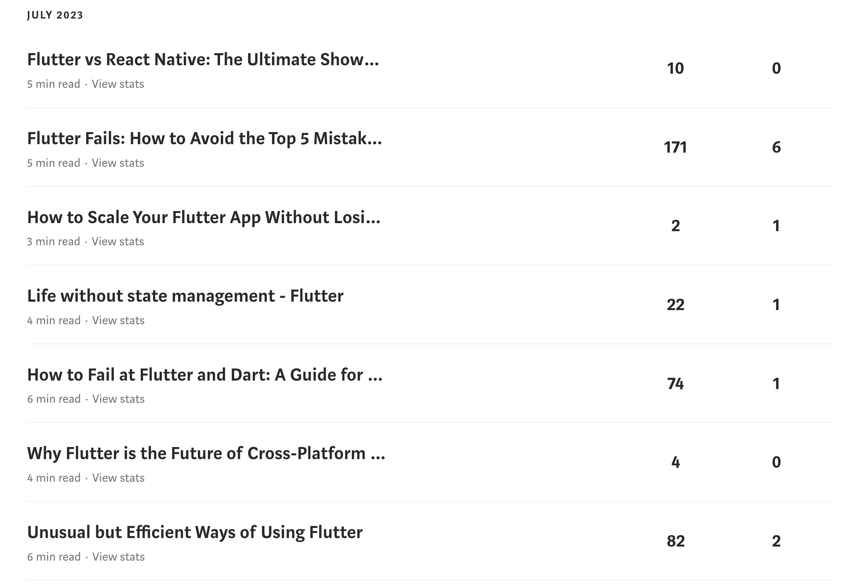
Task: Click the 82 views count
Action: click(675, 541)
